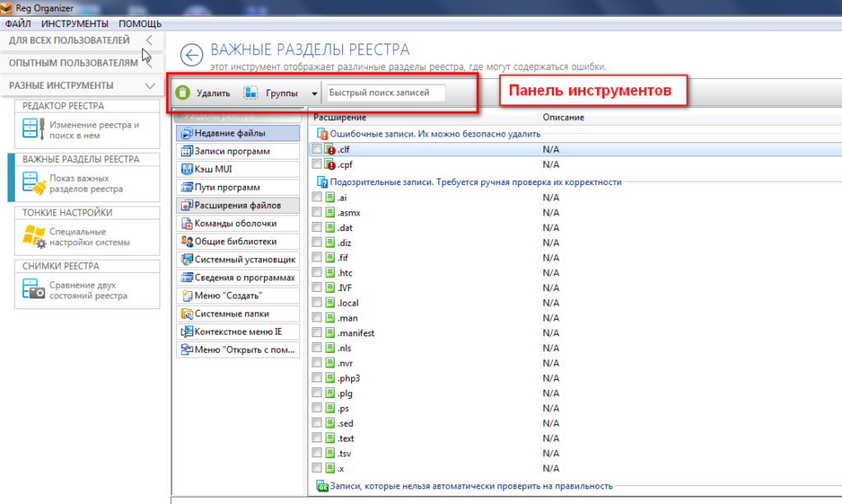Select the Кэш MUI section icon
The image size is (842, 504).
(x=187, y=169)
